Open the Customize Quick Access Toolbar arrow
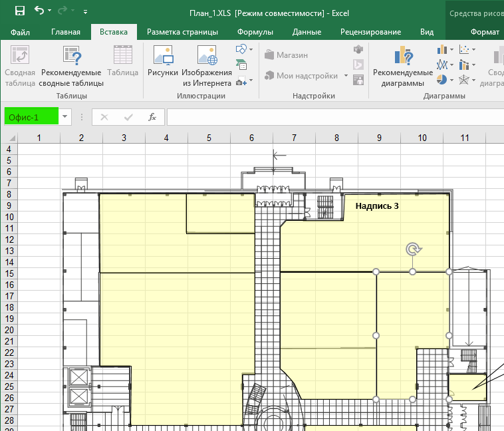Image resolution: width=504 pixels, height=431 pixels. tap(86, 12)
